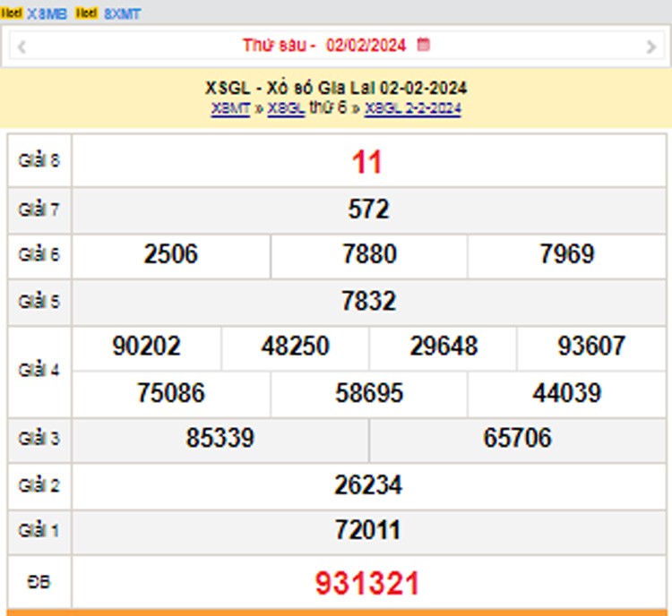
Task: Go to previous day using left arrow
Action: pyautogui.click(x=22, y=47)
